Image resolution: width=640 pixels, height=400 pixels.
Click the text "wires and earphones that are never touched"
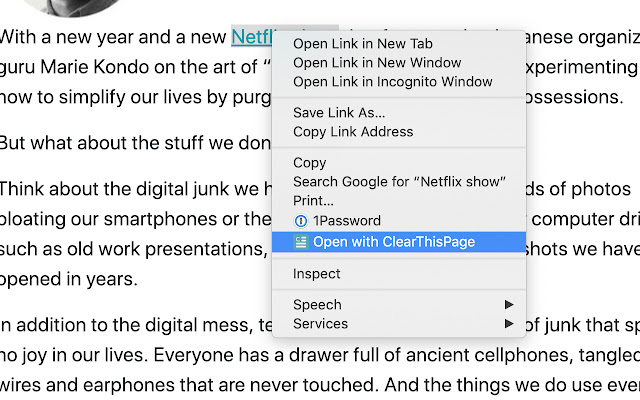(x=189, y=385)
